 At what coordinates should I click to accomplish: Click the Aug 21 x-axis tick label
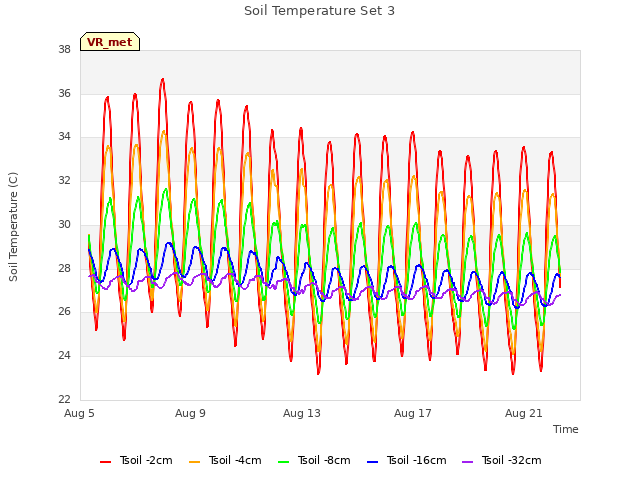524,413
